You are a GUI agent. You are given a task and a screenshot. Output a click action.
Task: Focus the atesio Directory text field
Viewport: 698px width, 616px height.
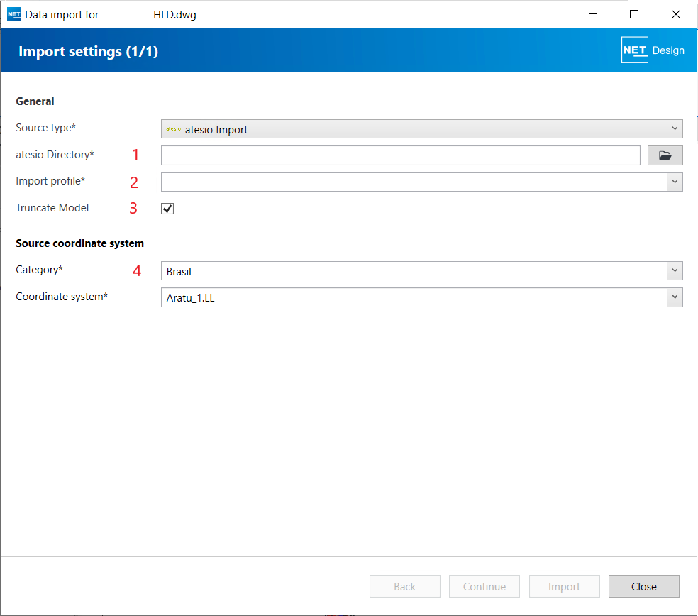pos(401,155)
